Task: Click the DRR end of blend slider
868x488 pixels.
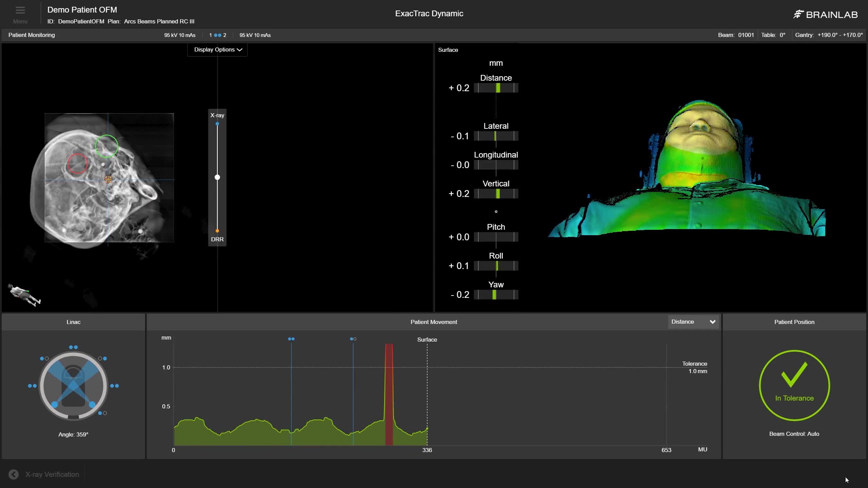Action: 217,231
